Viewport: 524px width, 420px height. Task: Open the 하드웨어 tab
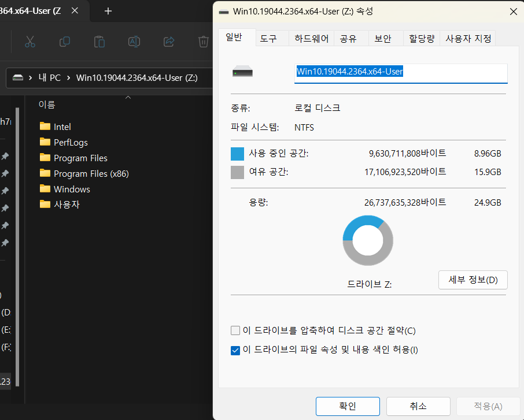[312, 39]
